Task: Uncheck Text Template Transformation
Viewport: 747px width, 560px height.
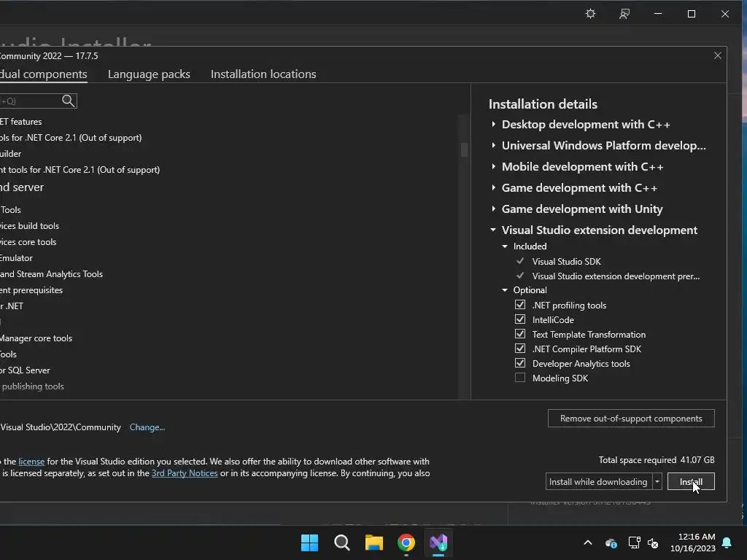Action: [519, 334]
